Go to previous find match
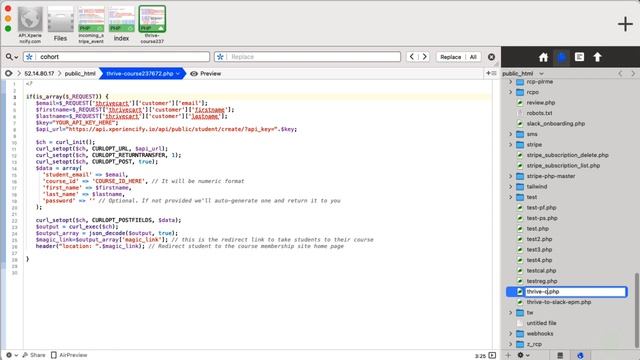Screen dimensions: 640x360 (412, 57)
